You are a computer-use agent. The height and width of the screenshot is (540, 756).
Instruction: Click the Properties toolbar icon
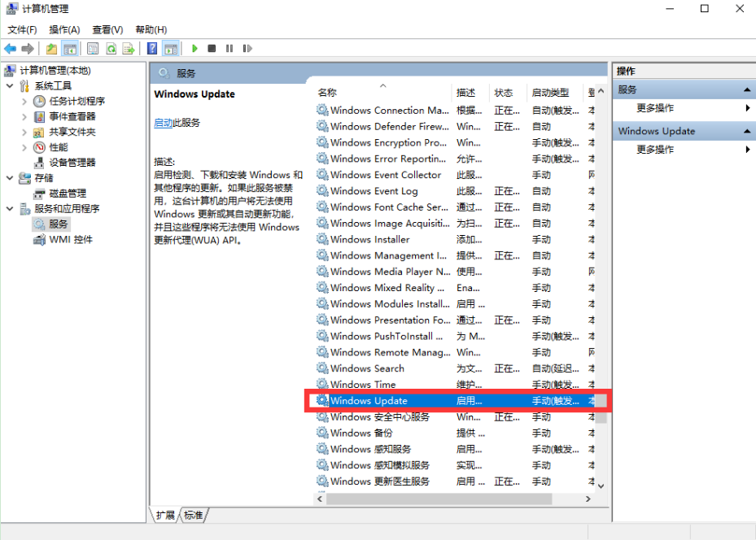(x=93, y=49)
